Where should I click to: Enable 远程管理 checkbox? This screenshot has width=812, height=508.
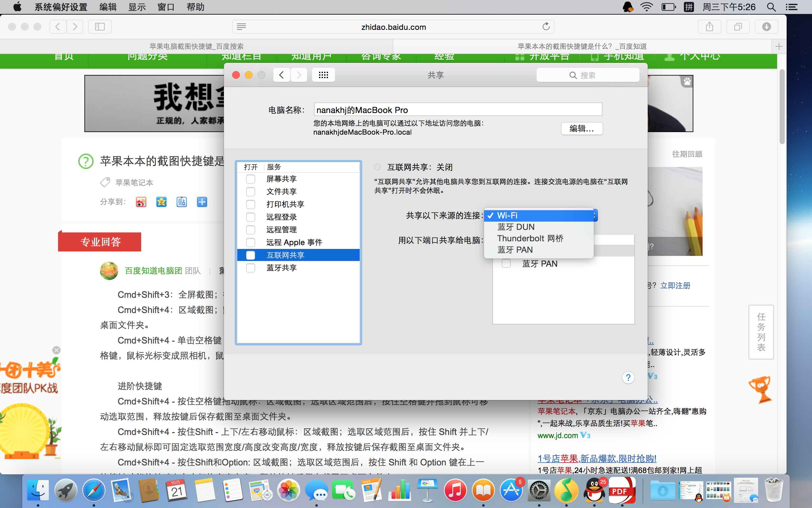(251, 230)
